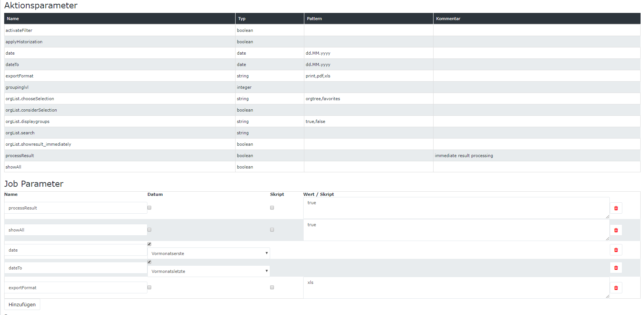
Task: Tick Skript checkbox in showAll row
Action: [272, 230]
